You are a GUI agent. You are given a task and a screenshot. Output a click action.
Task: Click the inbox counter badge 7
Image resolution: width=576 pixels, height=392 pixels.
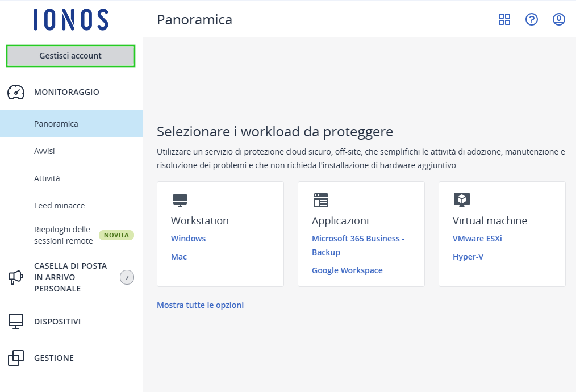[127, 277]
